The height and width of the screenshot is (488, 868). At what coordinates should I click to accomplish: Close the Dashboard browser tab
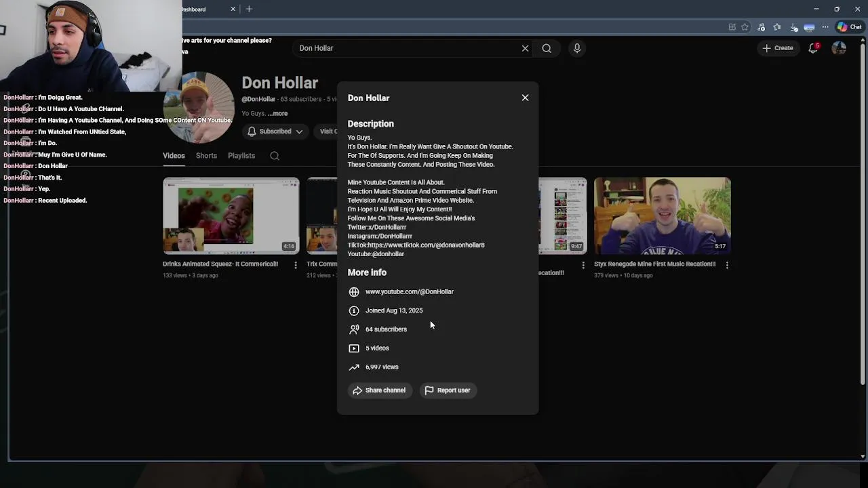pos(233,9)
